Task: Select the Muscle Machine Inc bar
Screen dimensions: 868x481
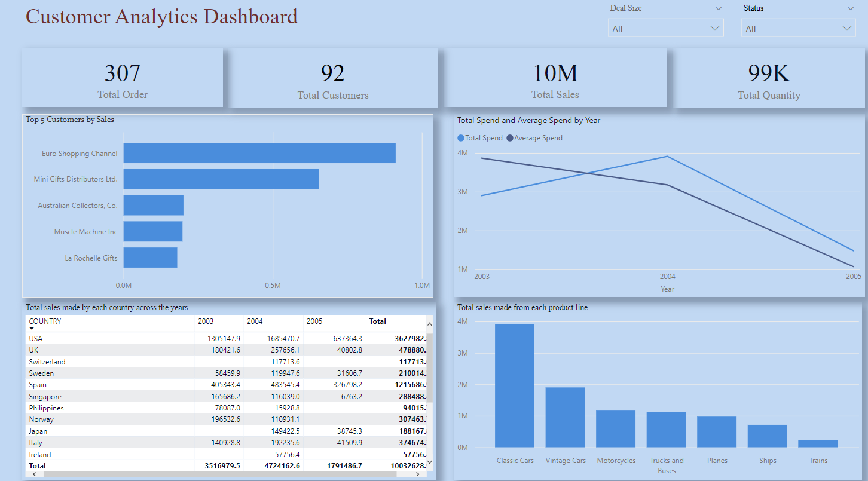Action: 153,231
